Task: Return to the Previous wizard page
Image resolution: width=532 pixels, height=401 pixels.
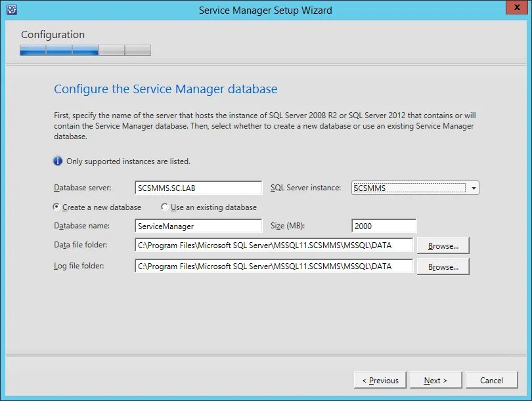Action: pyautogui.click(x=380, y=380)
